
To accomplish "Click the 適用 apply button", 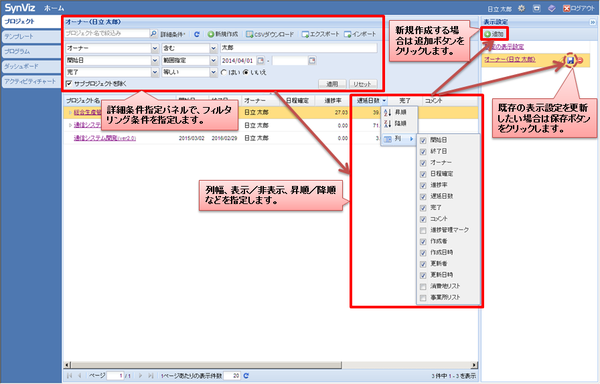I will (332, 84).
